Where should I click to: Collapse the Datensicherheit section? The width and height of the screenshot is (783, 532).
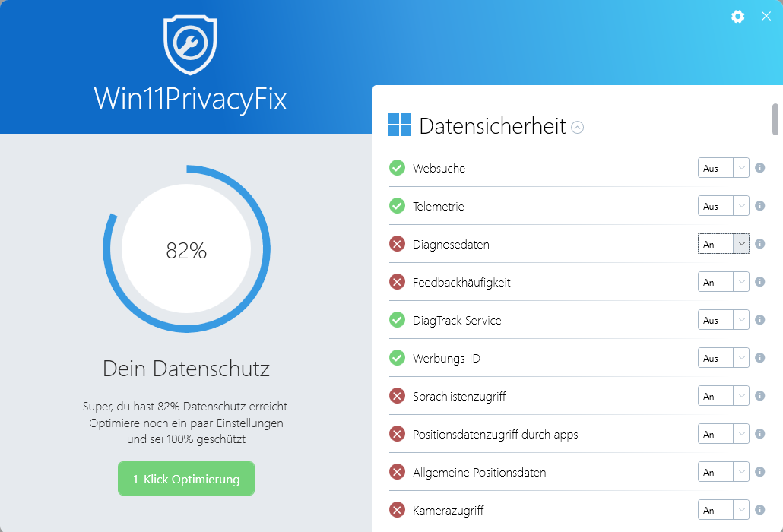coord(578,128)
